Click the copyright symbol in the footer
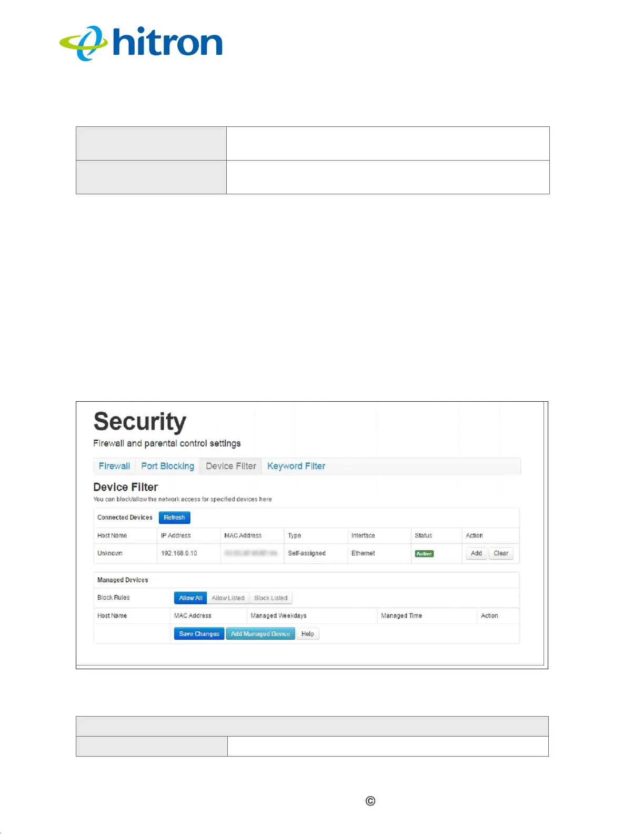 click(370, 801)
